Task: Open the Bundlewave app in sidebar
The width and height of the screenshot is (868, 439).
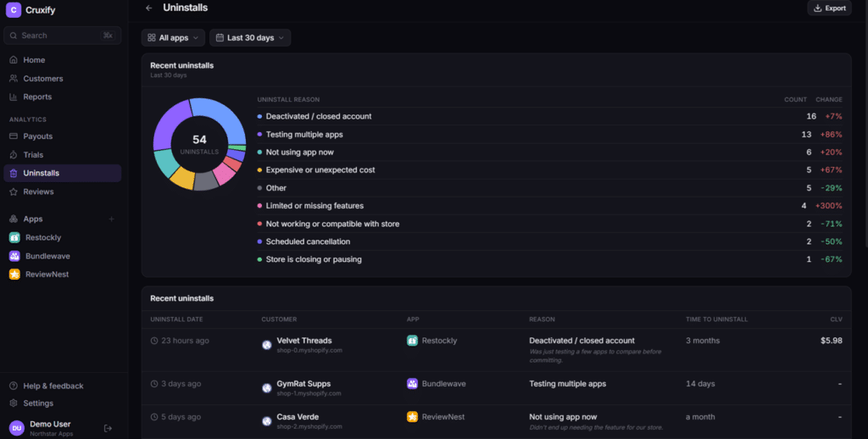Action: tap(63, 256)
